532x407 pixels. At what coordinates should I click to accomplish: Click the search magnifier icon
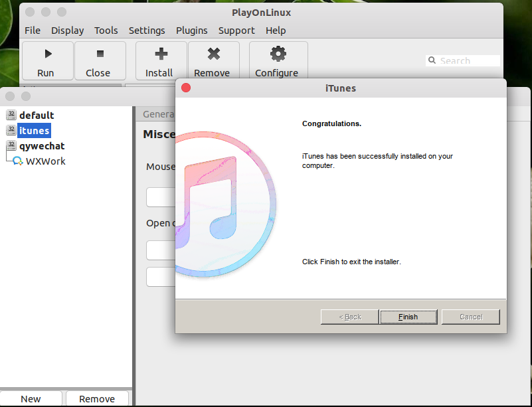pyautogui.click(x=432, y=60)
